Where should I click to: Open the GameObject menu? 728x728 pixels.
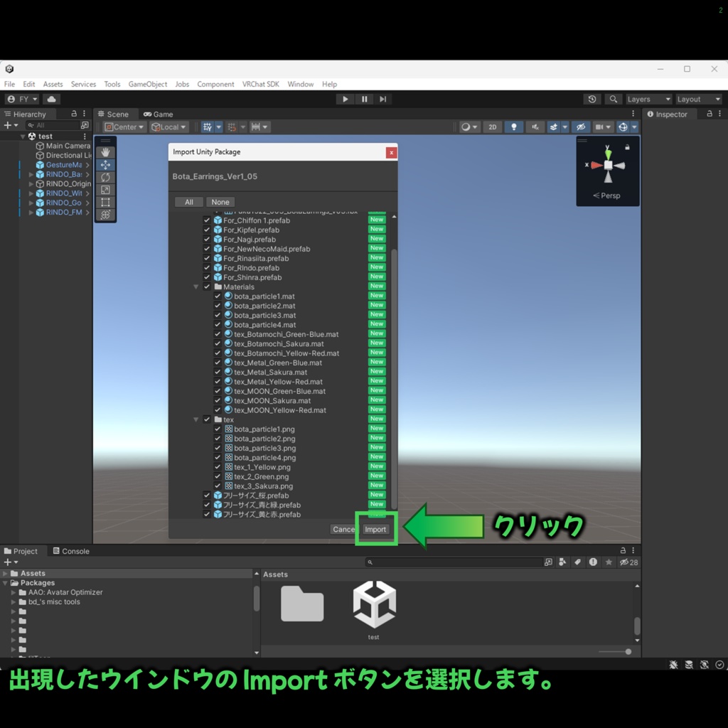click(148, 84)
